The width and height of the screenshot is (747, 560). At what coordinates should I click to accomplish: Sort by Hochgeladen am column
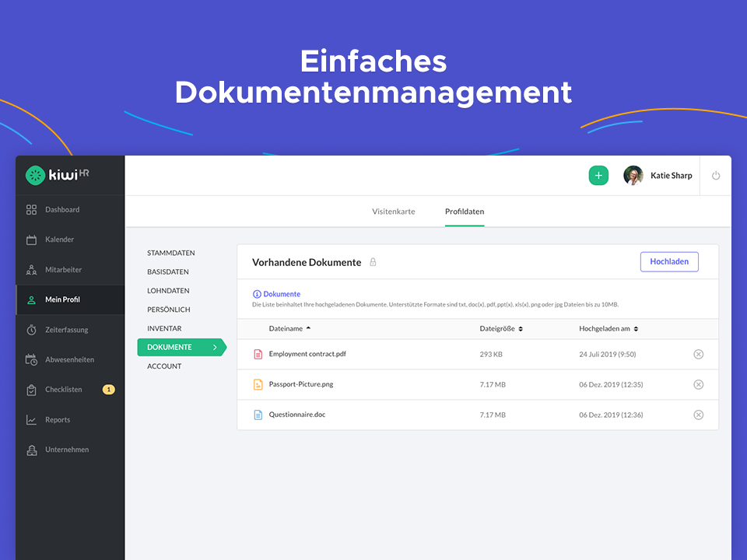click(x=608, y=328)
